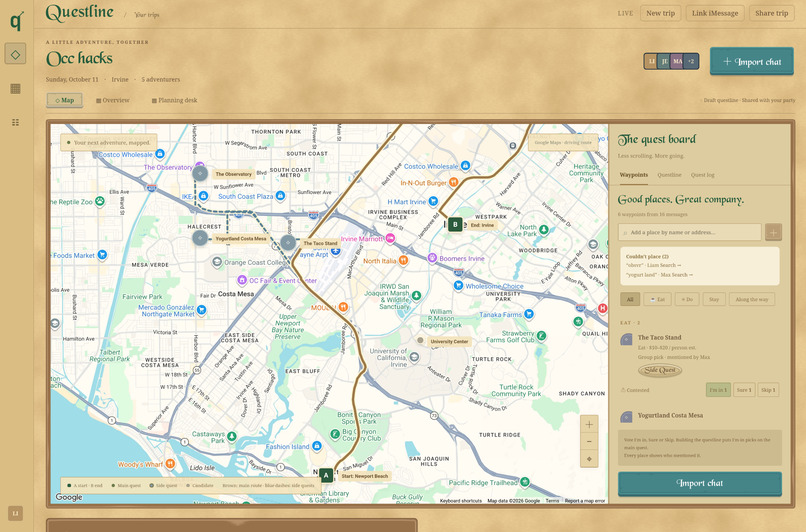Click the 'Start: Newport Beach' map label
This screenshot has height=532, width=806.
(x=364, y=476)
